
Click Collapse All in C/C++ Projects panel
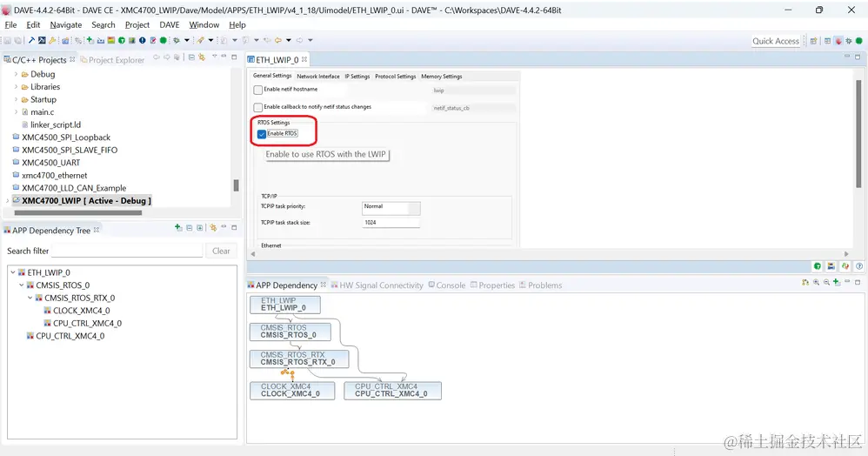pyautogui.click(x=191, y=57)
